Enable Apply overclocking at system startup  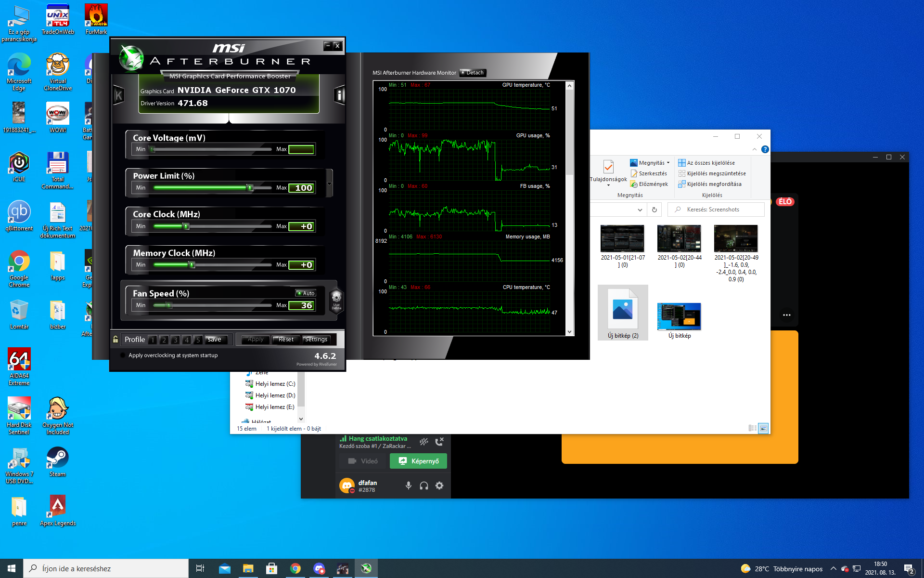(123, 355)
